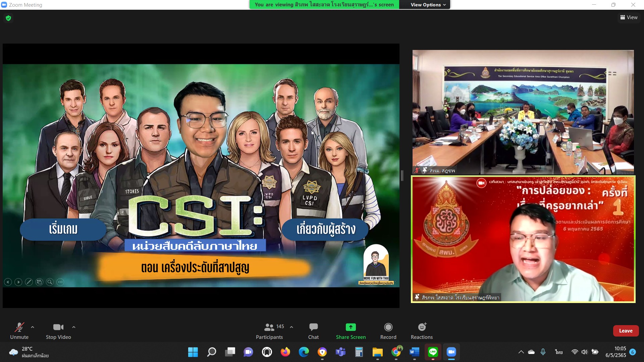Select the สพม. สฎชพ video thumbnail
This screenshot has width=644, height=362.
[x=523, y=112]
